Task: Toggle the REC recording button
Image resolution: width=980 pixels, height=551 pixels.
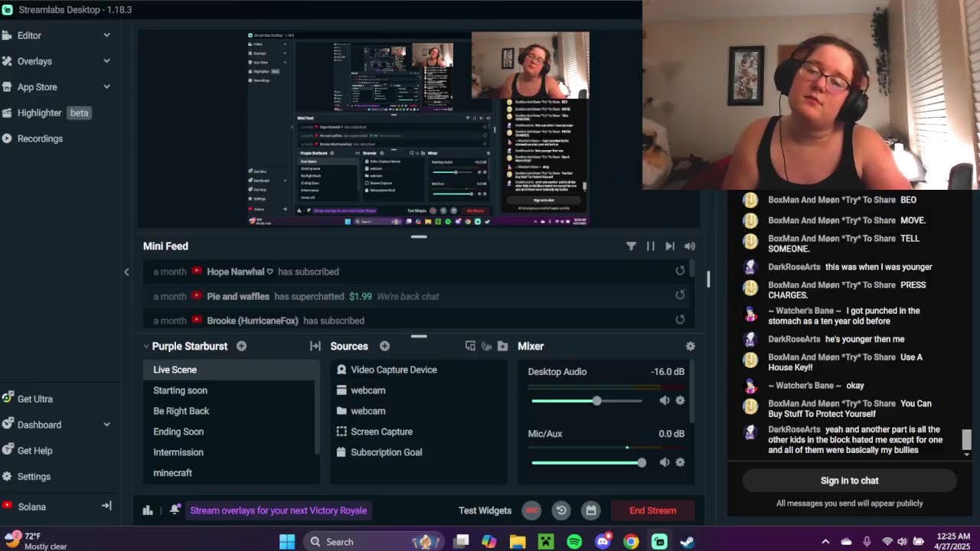Action: (x=531, y=510)
